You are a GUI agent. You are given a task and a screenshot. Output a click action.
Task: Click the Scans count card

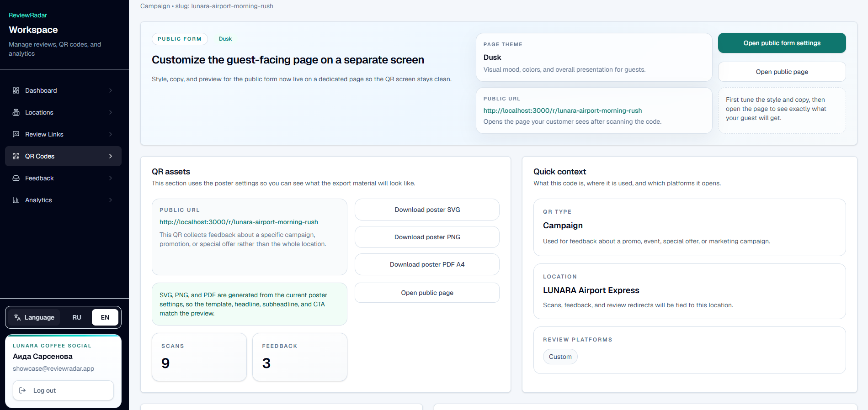[x=199, y=357]
